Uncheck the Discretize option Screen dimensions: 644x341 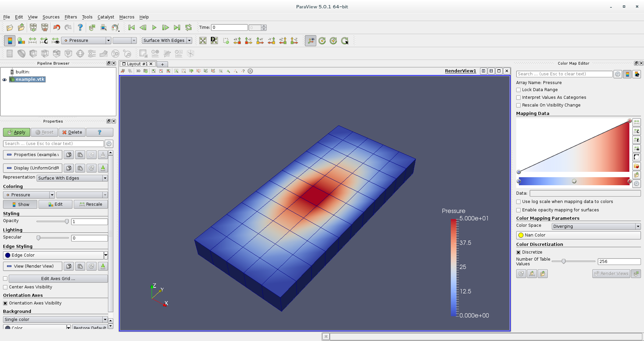coord(519,252)
